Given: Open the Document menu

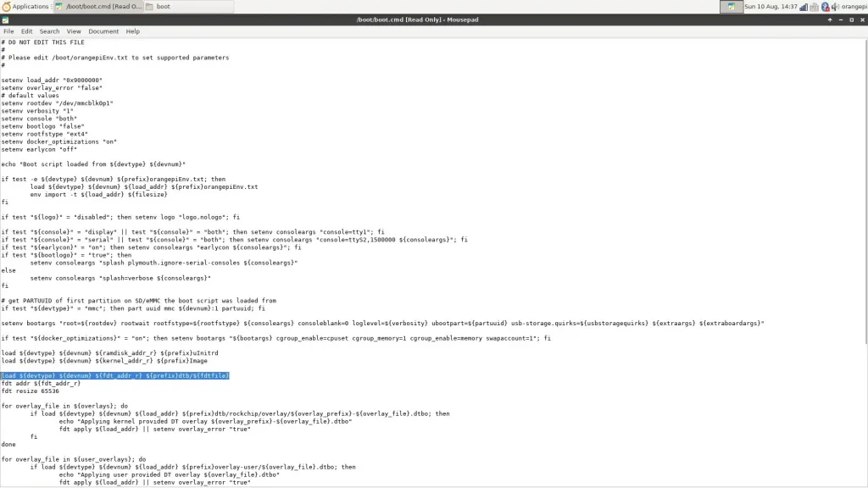Looking at the screenshot, I should 103,31.
